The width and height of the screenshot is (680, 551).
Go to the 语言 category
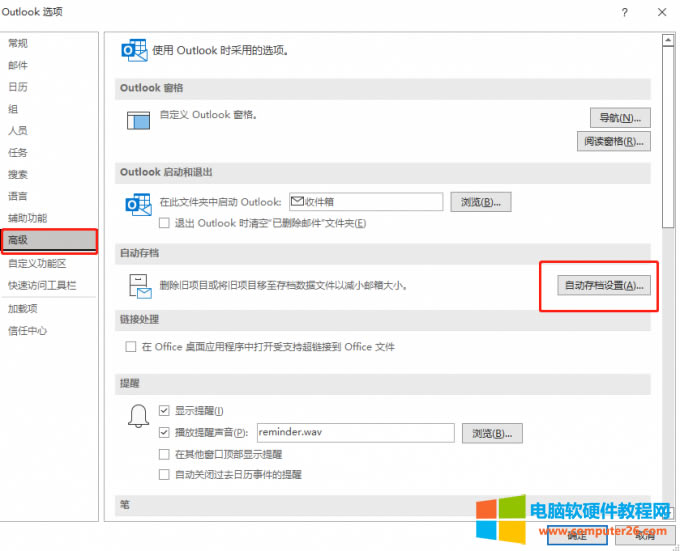[49, 196]
